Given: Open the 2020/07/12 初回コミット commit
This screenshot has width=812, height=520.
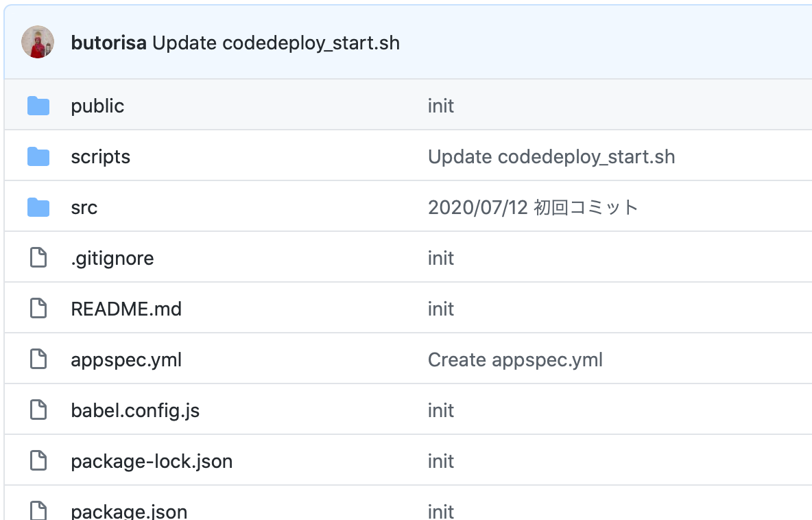Looking at the screenshot, I should click(x=533, y=206).
